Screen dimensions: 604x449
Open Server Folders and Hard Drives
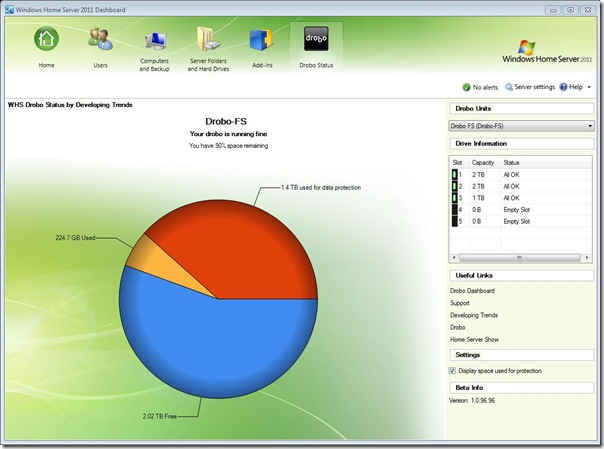click(209, 42)
